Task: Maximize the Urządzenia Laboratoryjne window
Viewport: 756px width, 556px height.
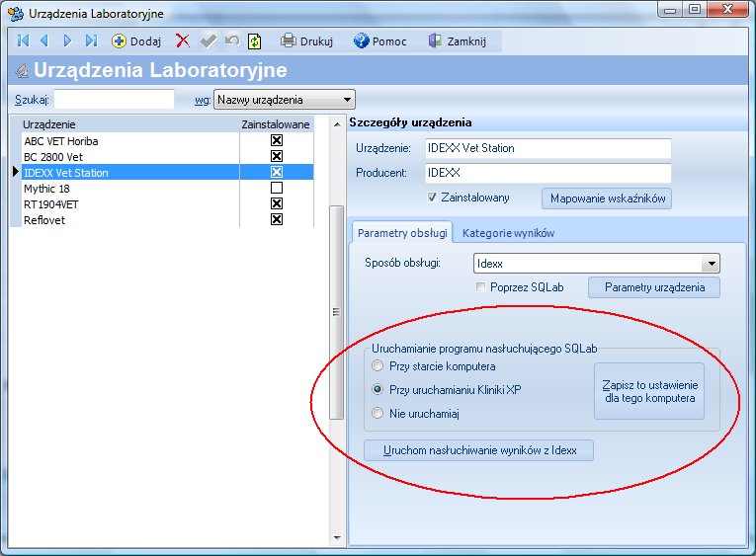Action: (x=695, y=10)
